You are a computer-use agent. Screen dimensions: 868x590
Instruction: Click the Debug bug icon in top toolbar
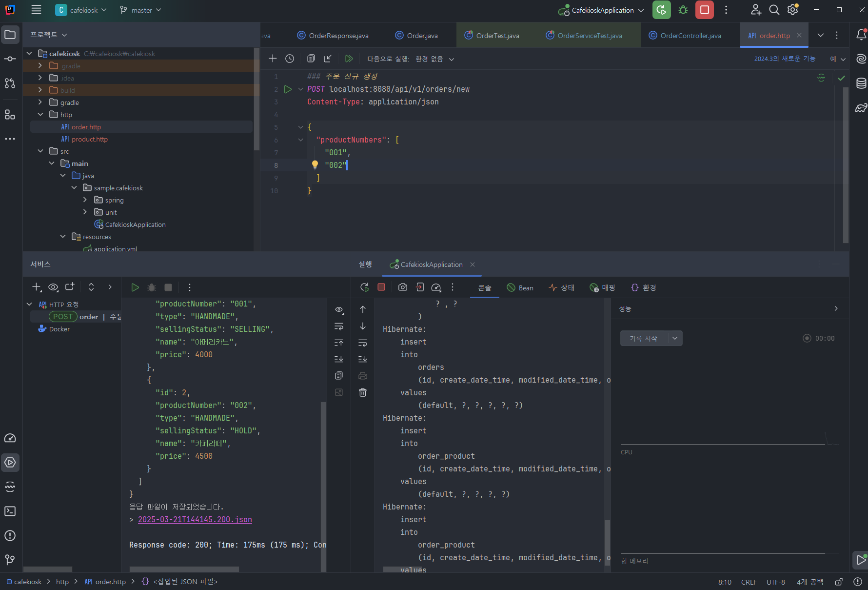coord(683,10)
